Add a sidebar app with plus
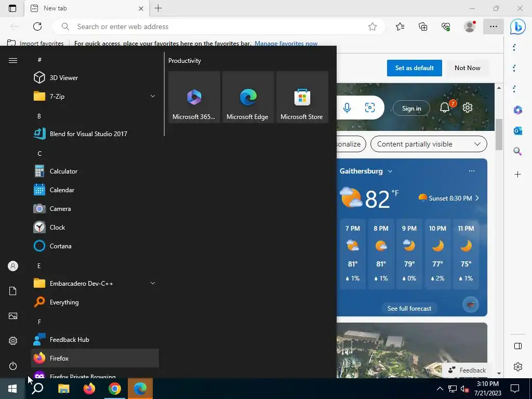 tap(518, 175)
